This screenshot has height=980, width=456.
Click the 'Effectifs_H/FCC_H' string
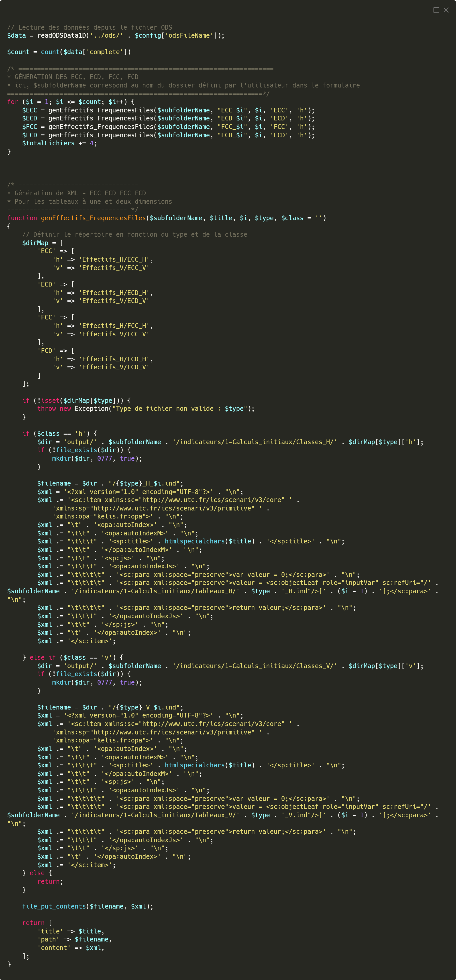coord(114,326)
